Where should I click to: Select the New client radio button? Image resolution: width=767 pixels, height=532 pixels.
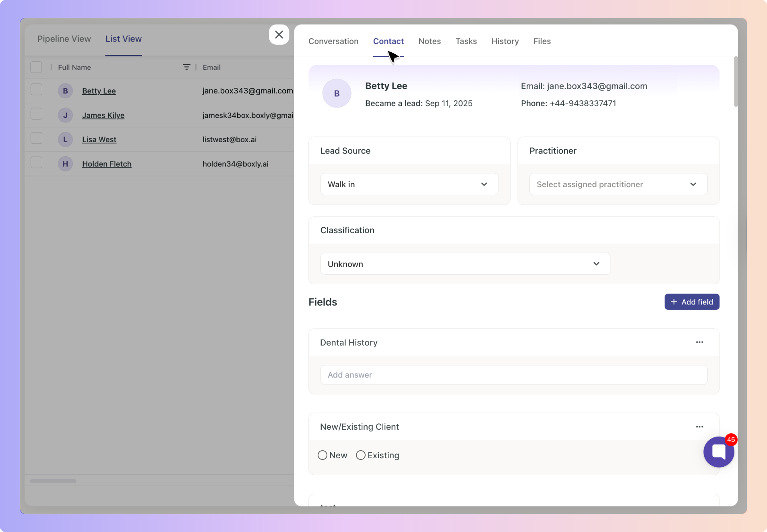[323, 455]
